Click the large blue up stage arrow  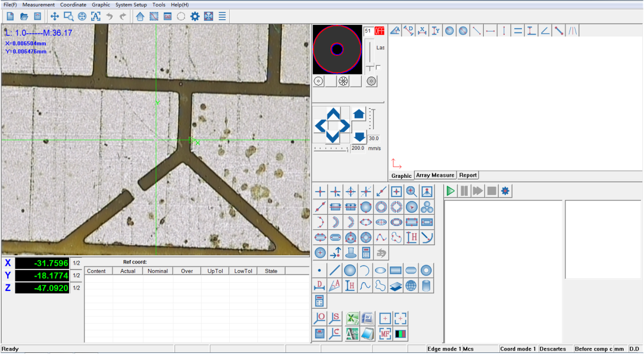click(358, 113)
